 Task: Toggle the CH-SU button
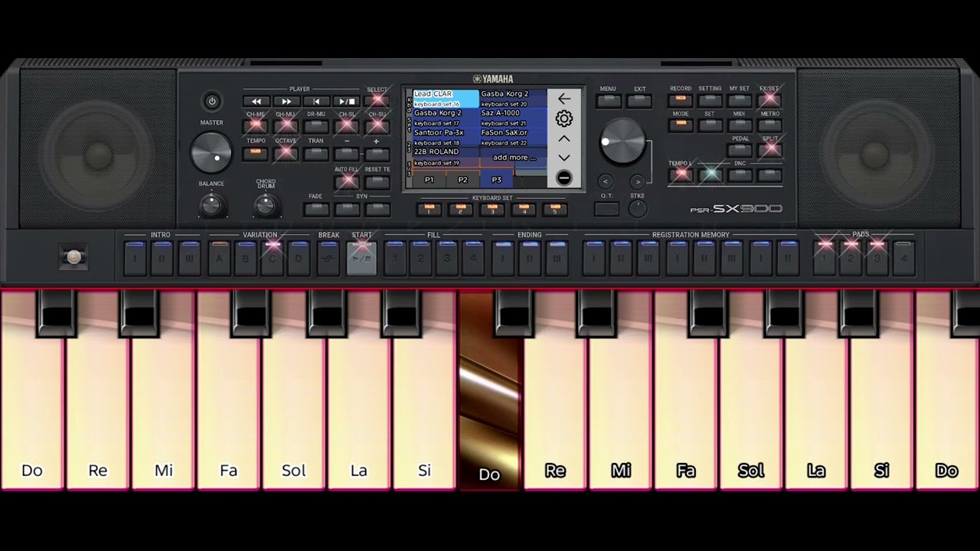coord(377,126)
